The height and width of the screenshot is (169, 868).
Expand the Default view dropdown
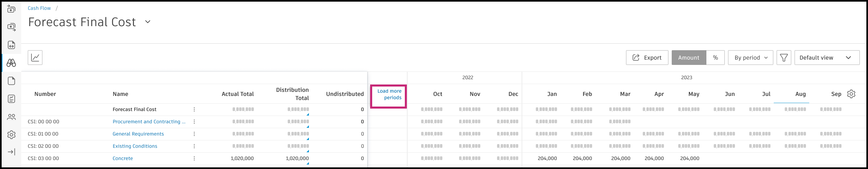coord(826,58)
